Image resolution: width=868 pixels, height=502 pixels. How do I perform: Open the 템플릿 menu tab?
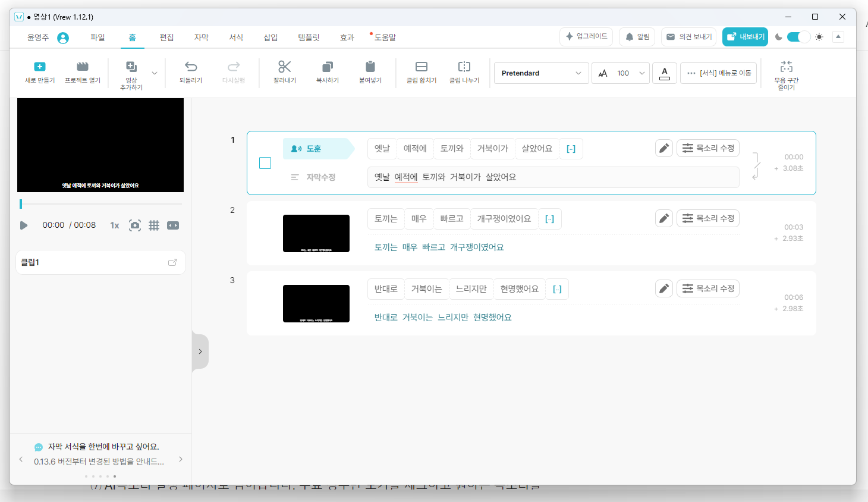tap(309, 37)
